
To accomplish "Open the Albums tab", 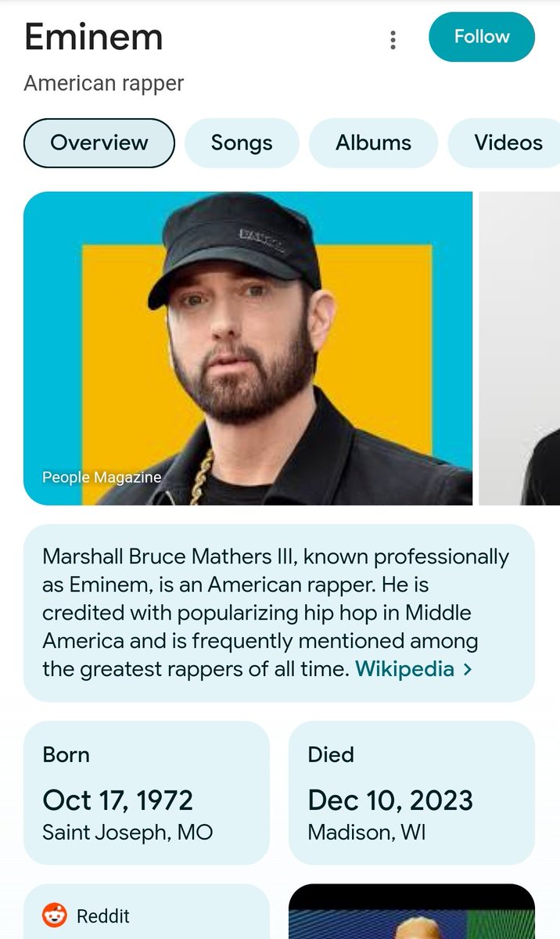I will tap(373, 142).
